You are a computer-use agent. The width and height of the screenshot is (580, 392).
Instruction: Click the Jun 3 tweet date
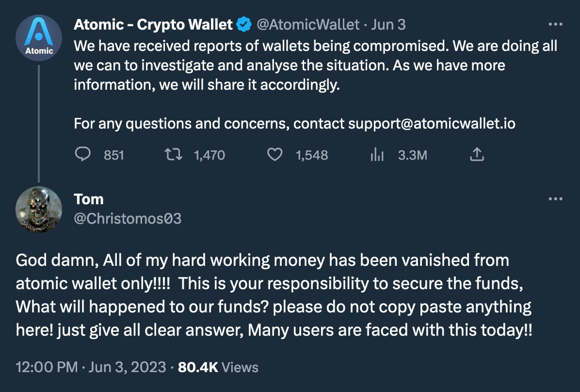click(388, 24)
